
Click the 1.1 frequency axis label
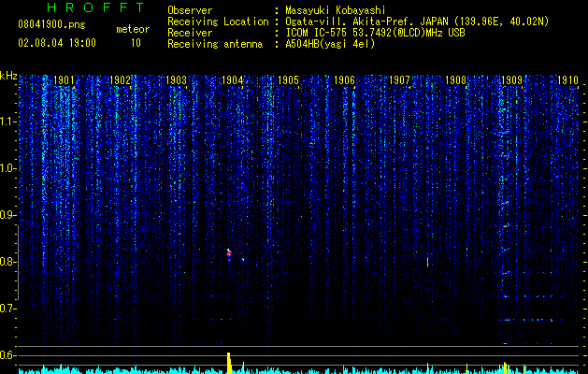(x=7, y=122)
